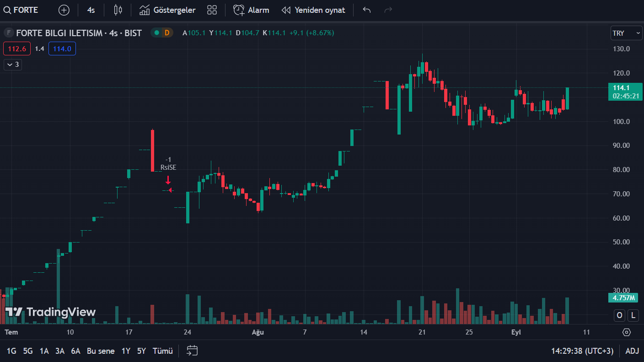Add a symbol with the plus icon

pyautogui.click(x=64, y=10)
